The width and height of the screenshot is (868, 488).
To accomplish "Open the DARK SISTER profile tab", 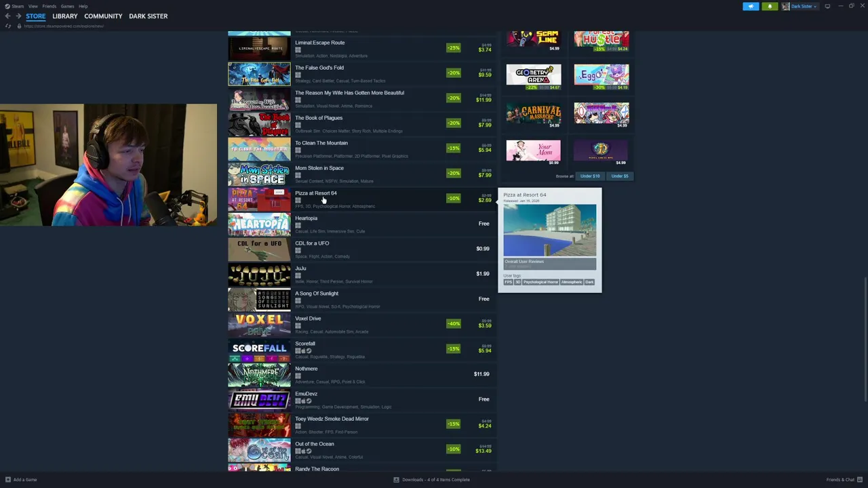I will pyautogui.click(x=148, y=16).
